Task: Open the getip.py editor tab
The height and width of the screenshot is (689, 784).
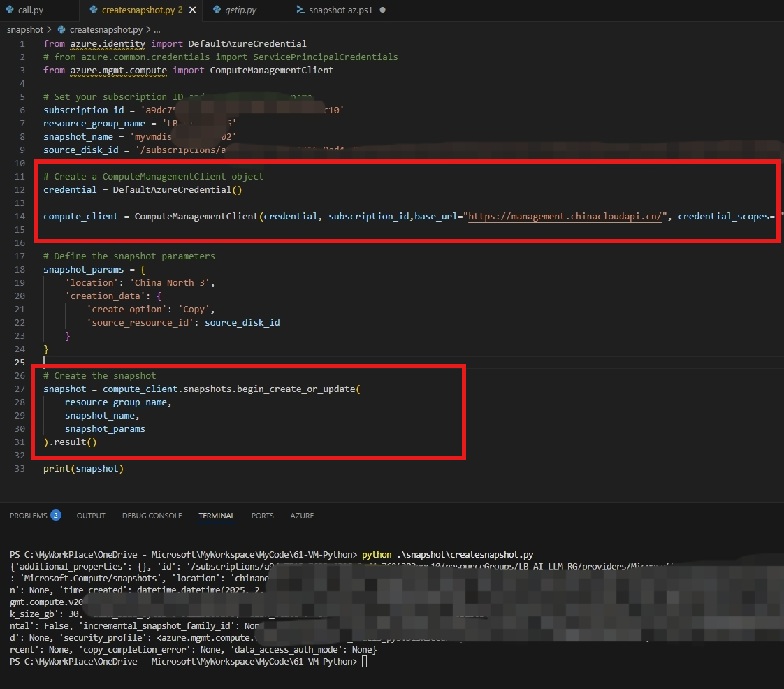Action: click(240, 10)
